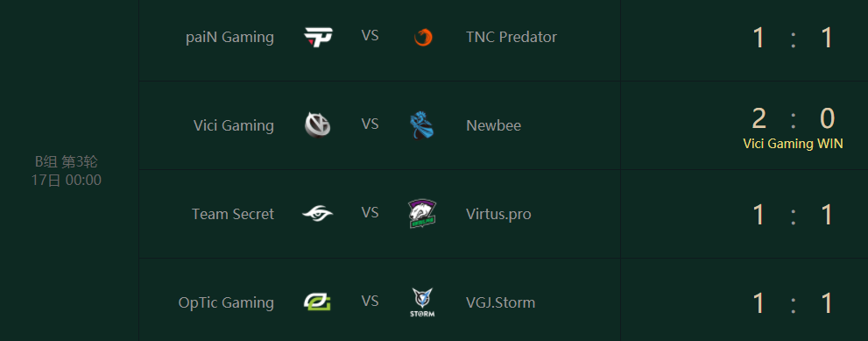Click the TNC Predator phoenix logo
Viewport: 868px width, 341px height.
point(423,37)
